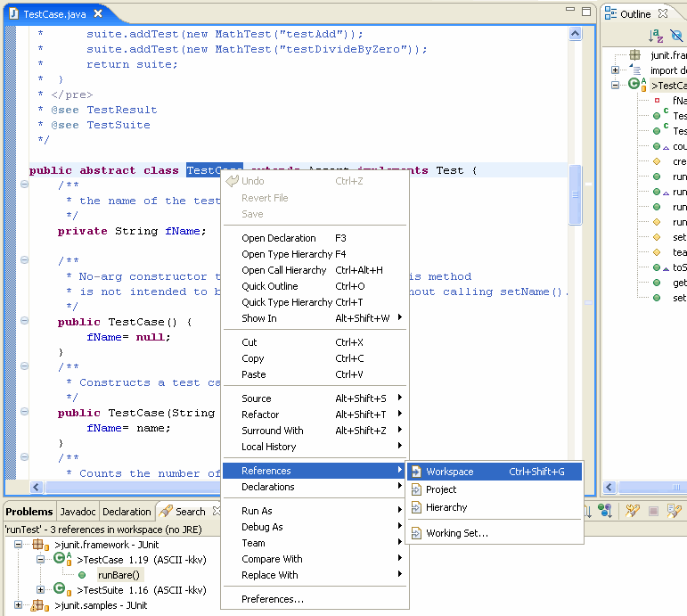Image resolution: width=687 pixels, height=616 pixels.
Task: Expand junit.samples node in search results
Action: tap(18, 605)
